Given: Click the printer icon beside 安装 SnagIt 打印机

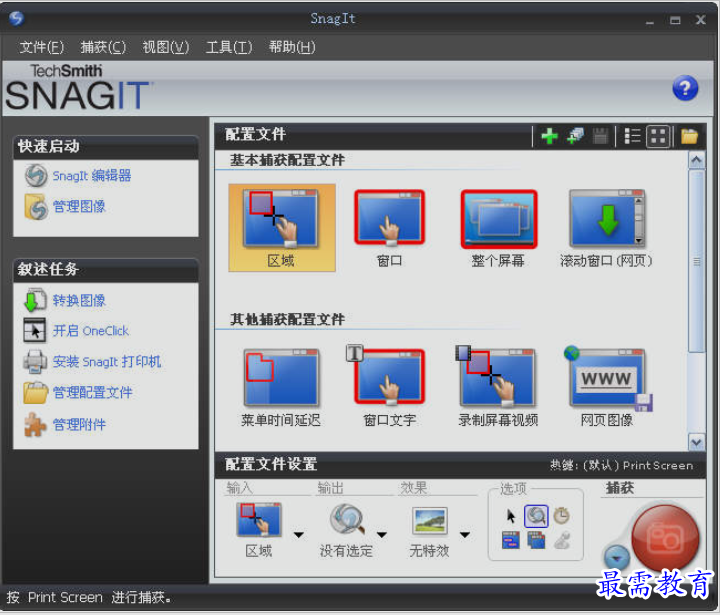Looking at the screenshot, I should [x=35, y=361].
